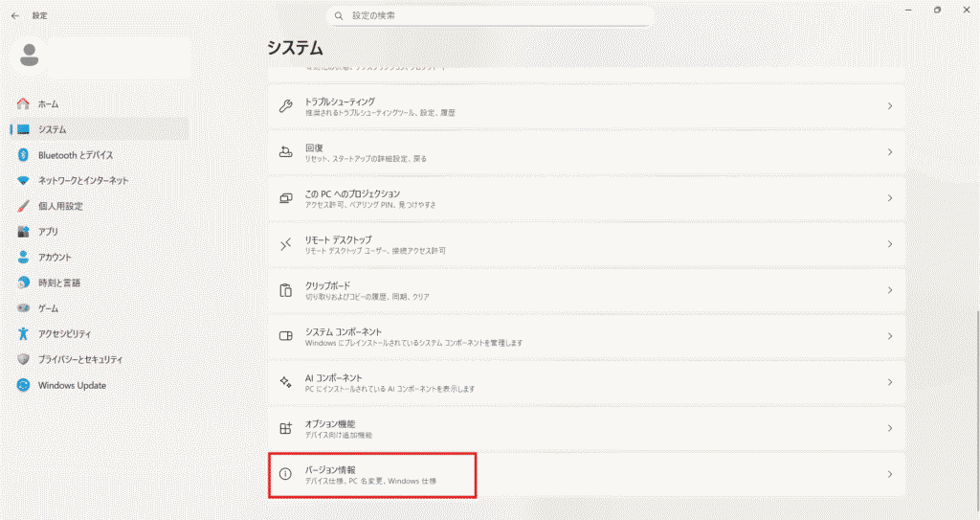Click the search magnifier icon
The image size is (980, 520).
click(339, 15)
